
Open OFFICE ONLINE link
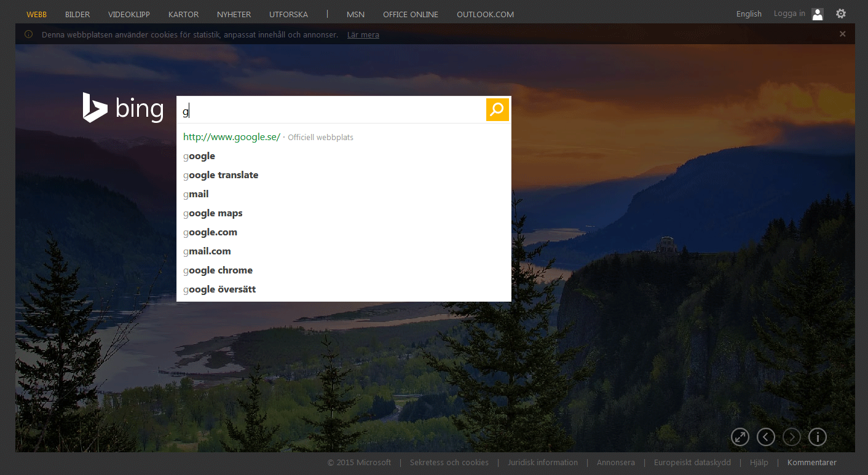click(411, 14)
